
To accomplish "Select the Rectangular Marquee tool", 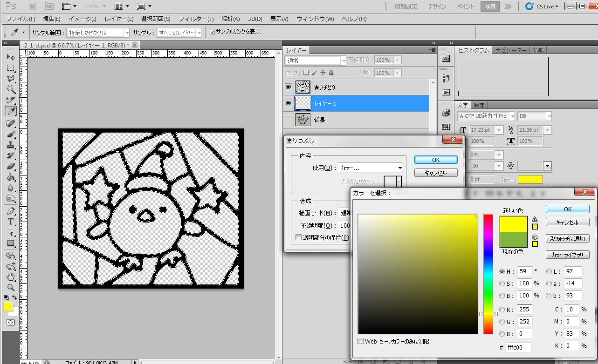I will (10, 68).
